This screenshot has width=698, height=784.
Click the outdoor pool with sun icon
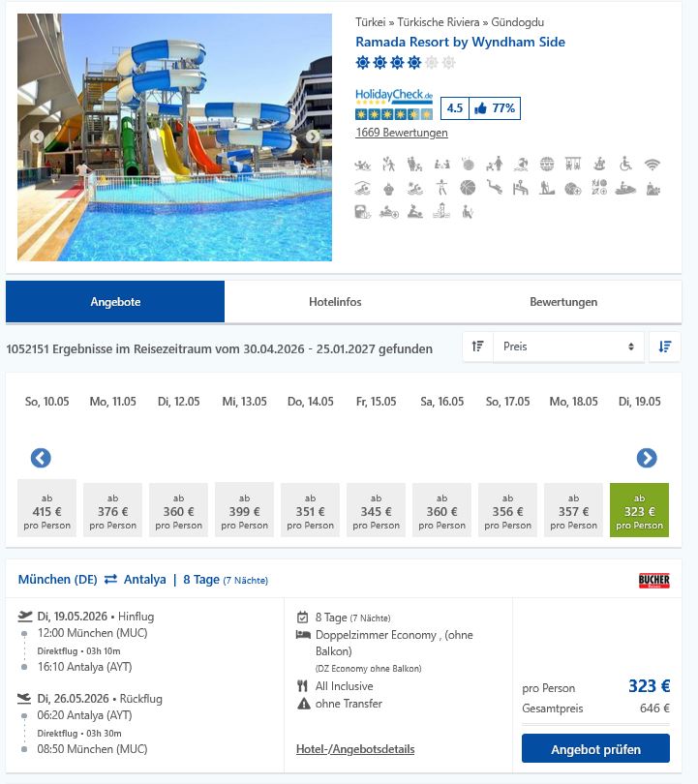(x=414, y=189)
